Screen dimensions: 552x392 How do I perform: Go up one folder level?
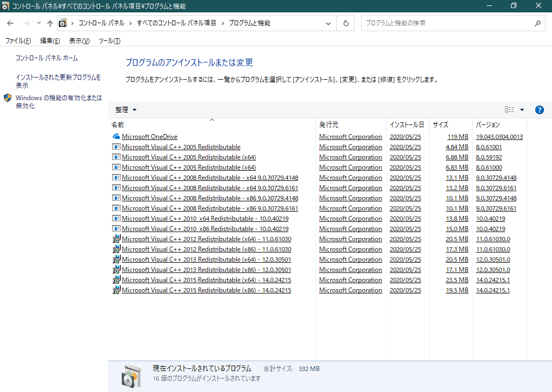pyautogui.click(x=50, y=23)
